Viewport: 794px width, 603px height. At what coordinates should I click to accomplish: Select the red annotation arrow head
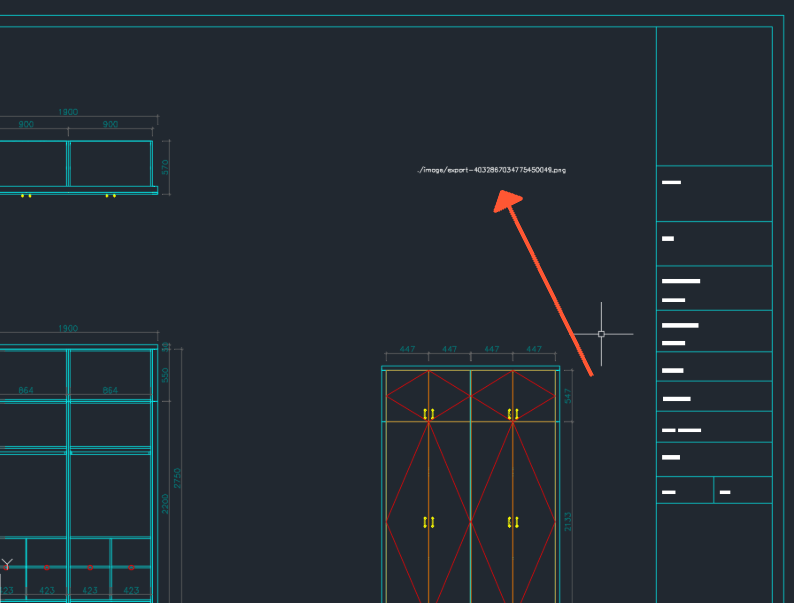pos(509,204)
